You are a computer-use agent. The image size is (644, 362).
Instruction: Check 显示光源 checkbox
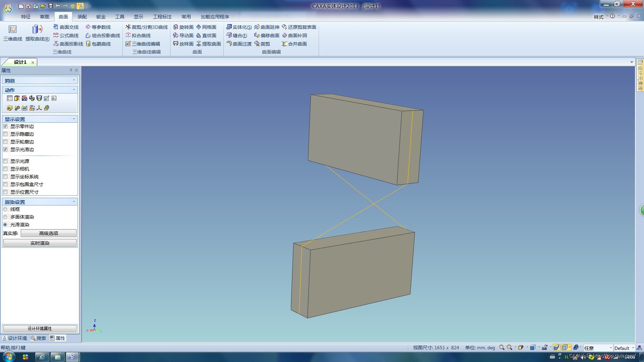[5, 161]
